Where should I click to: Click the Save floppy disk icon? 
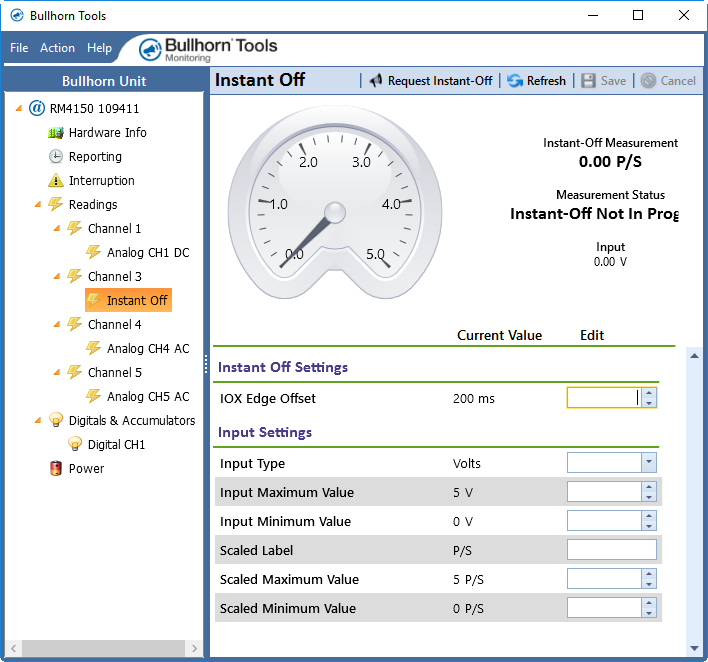588,81
